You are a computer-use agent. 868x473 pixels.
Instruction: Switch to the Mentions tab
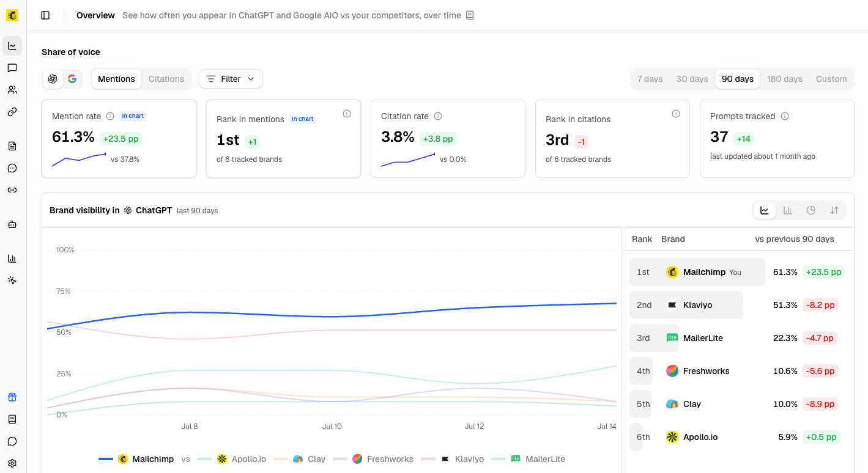[x=116, y=79]
